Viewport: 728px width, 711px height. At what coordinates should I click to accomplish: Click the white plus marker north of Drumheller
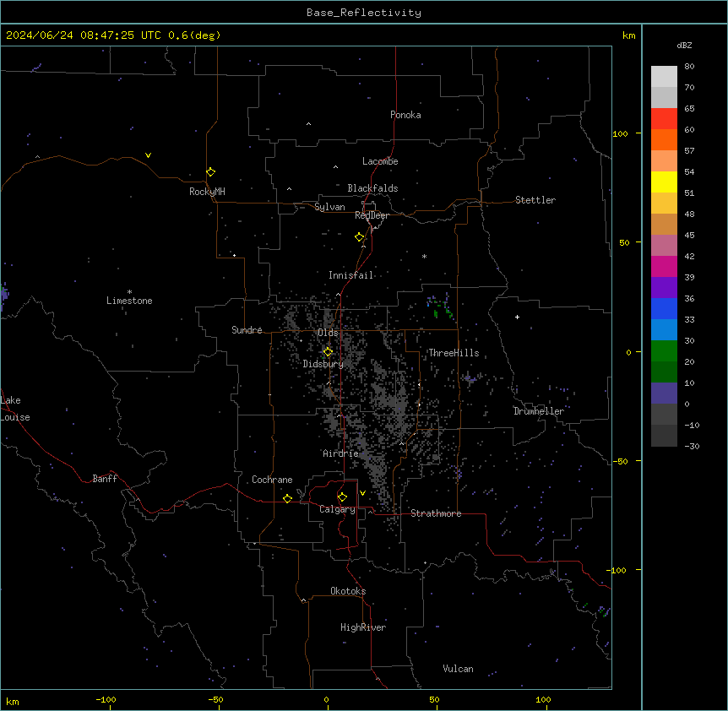517,317
